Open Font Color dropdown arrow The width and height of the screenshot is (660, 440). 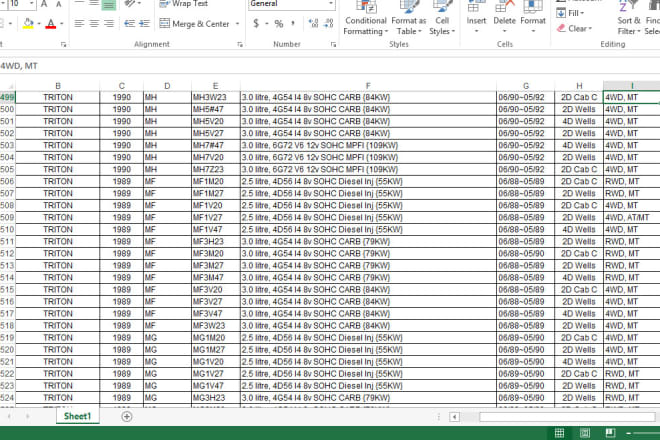tap(61, 24)
